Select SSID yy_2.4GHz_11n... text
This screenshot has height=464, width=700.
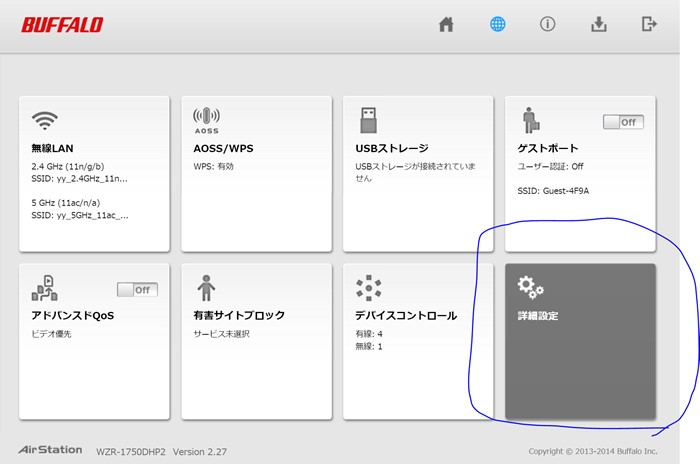pyautogui.click(x=79, y=179)
